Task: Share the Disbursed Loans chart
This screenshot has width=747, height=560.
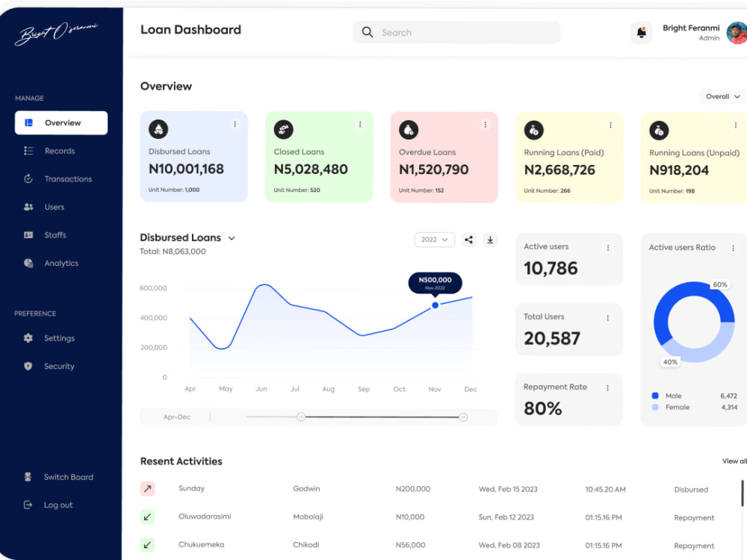Action: click(x=469, y=240)
